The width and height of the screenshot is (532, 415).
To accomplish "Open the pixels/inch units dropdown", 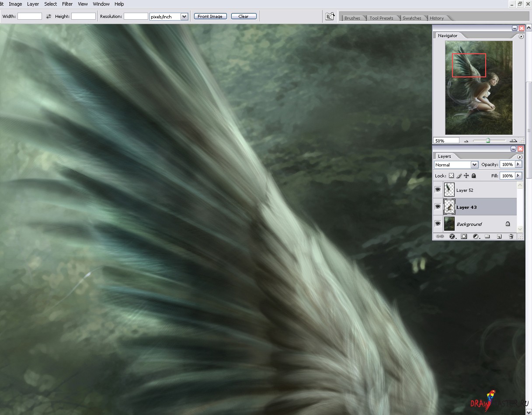I will (x=169, y=17).
